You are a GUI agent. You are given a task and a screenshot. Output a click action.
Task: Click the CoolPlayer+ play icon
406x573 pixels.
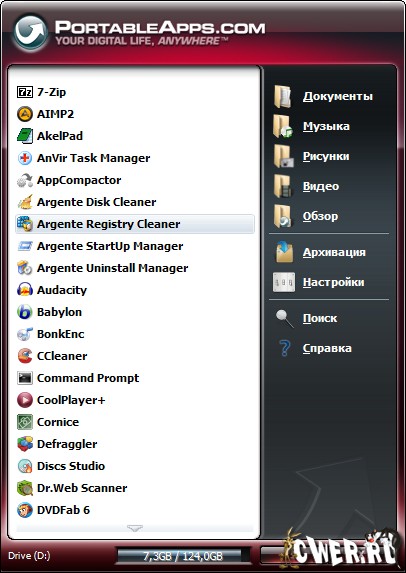(25, 400)
